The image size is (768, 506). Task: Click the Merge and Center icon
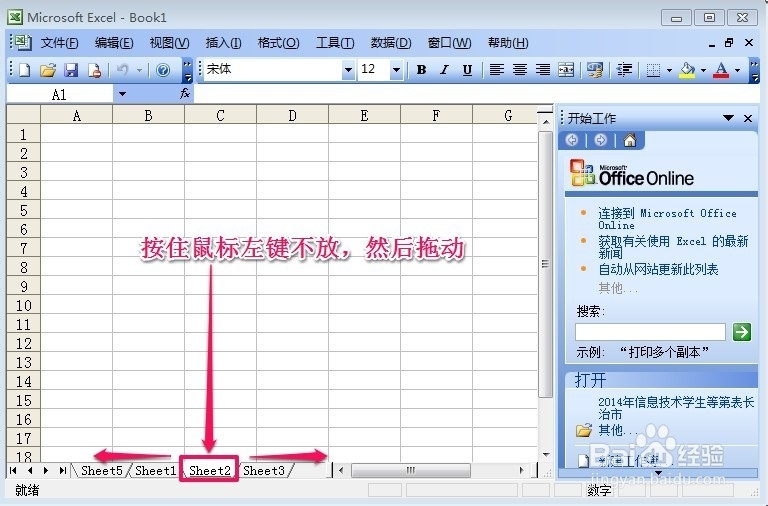click(566, 70)
